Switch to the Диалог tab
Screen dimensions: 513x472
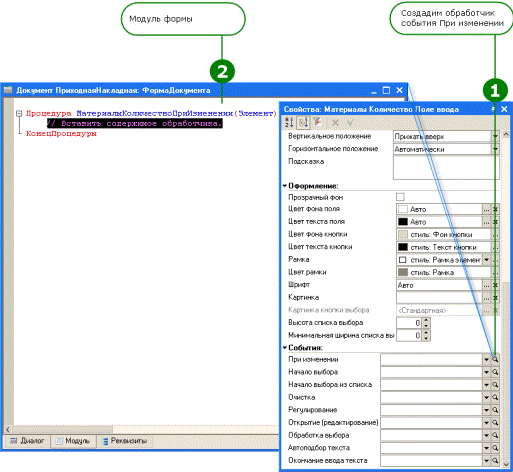(27, 441)
